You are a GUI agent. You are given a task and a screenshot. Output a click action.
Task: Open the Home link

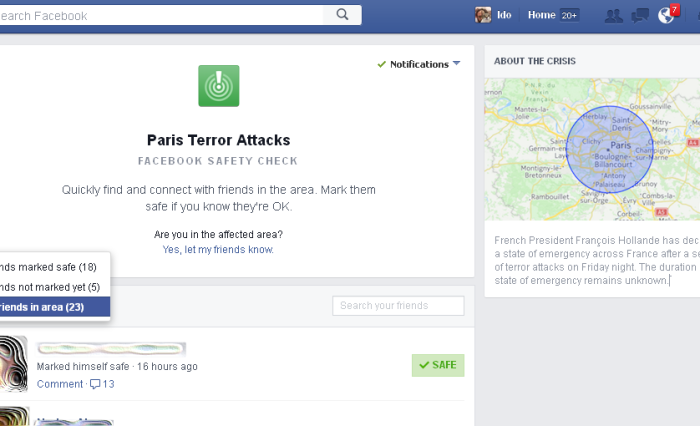point(542,15)
